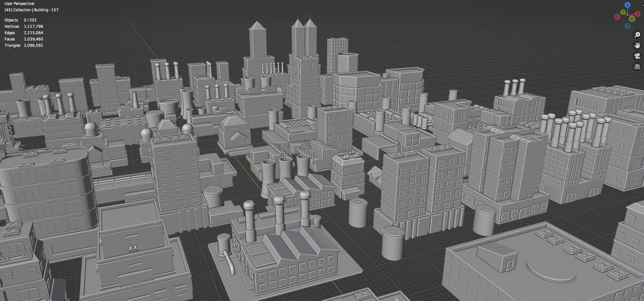The width and height of the screenshot is (644, 301).
Task: Click the unlabeled negative X red gizmo circle
Action: pyautogui.click(x=617, y=17)
